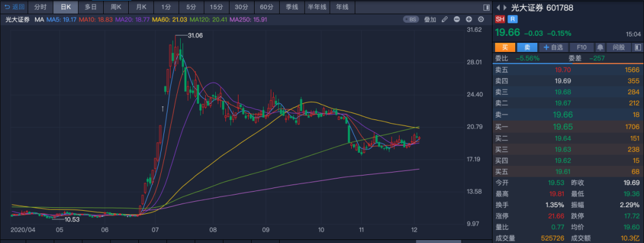This screenshot has width=644, height=243.
Task: Click the orange 买 buy button
Action: [x=504, y=47]
